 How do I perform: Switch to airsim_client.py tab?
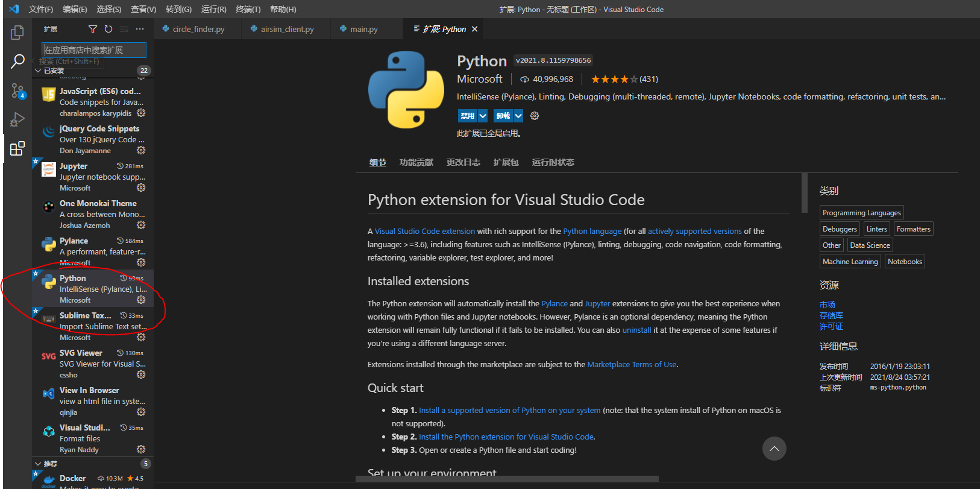287,29
